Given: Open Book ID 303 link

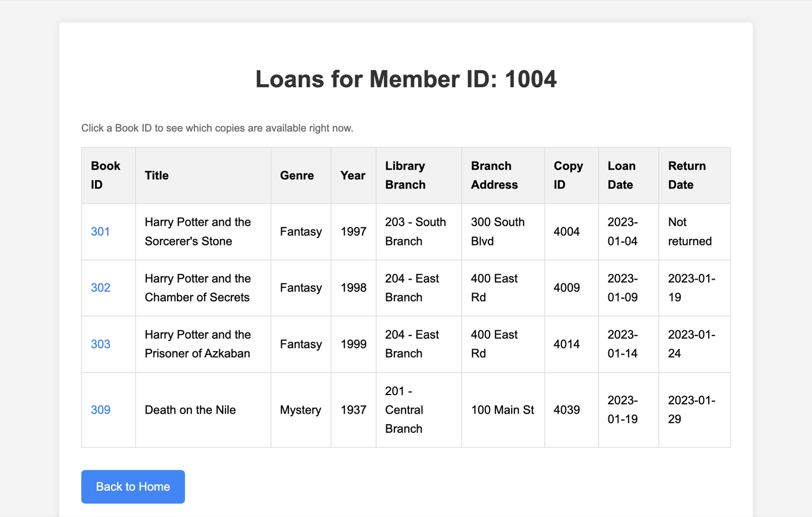Looking at the screenshot, I should coord(100,344).
